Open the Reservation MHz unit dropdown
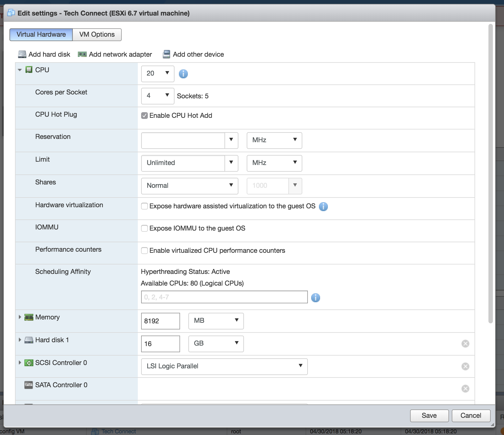Screen dimensions: 504x435 pos(274,140)
